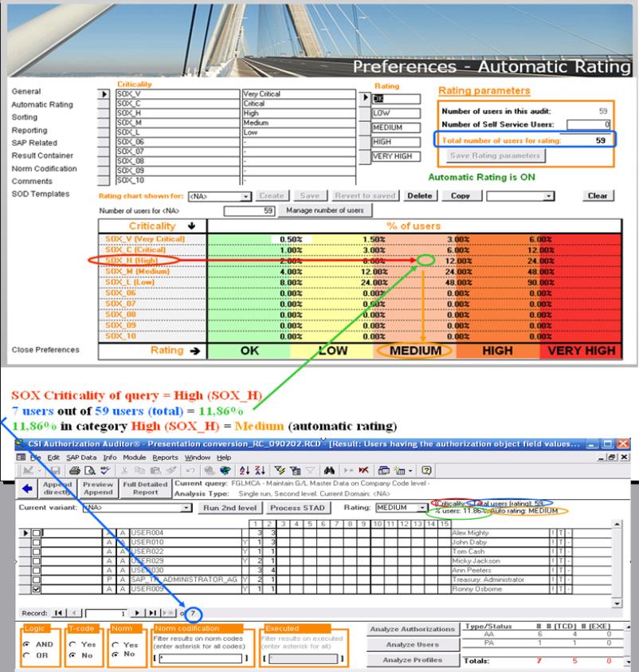Screen dimensions: 639x672
Task: Click the Analyze Authorizations button
Action: point(413,629)
